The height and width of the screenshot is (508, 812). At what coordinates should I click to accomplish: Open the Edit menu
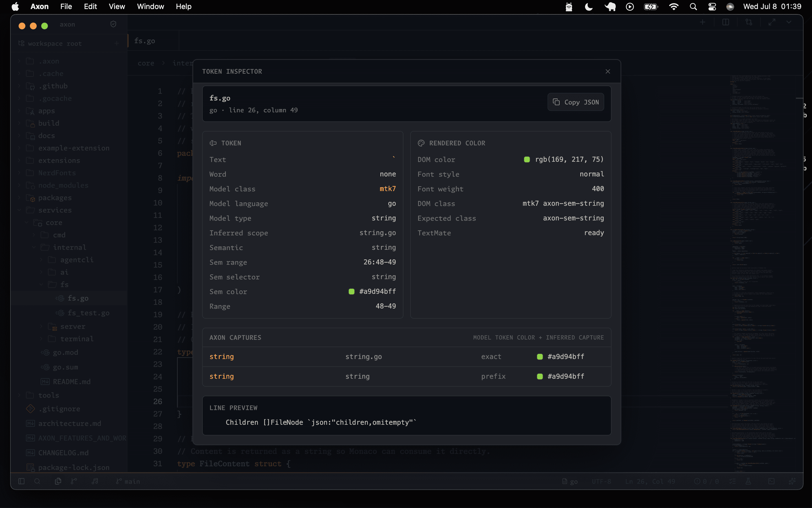[90, 6]
